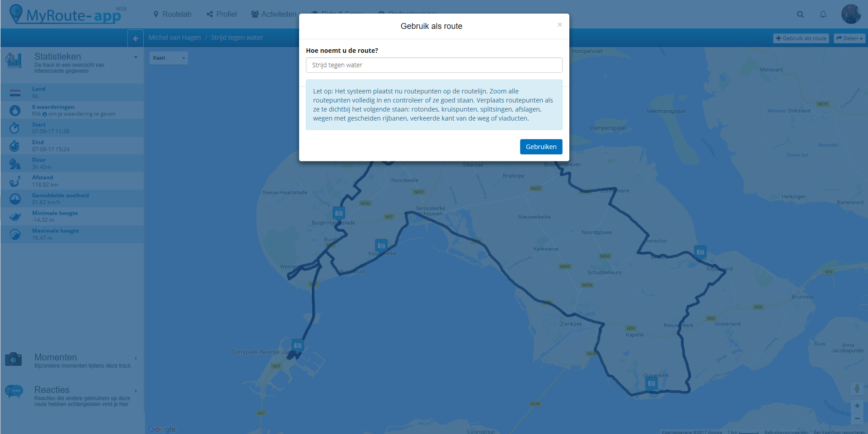
Task: Click the Start stopwatch icon
Action: 15,128
